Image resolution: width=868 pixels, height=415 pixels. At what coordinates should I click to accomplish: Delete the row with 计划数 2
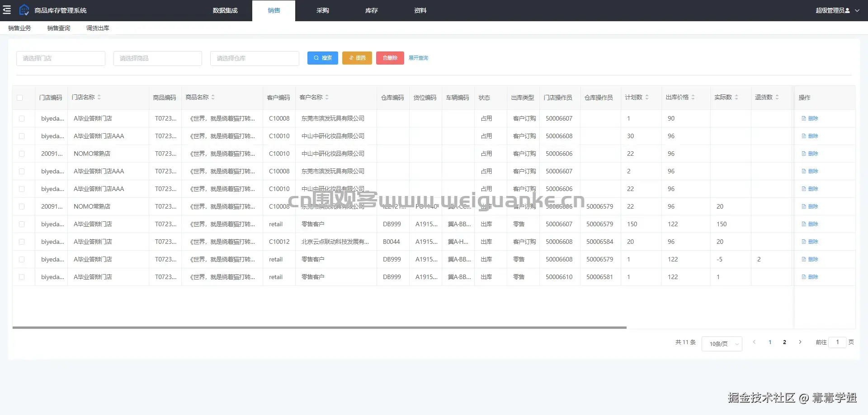click(810, 171)
